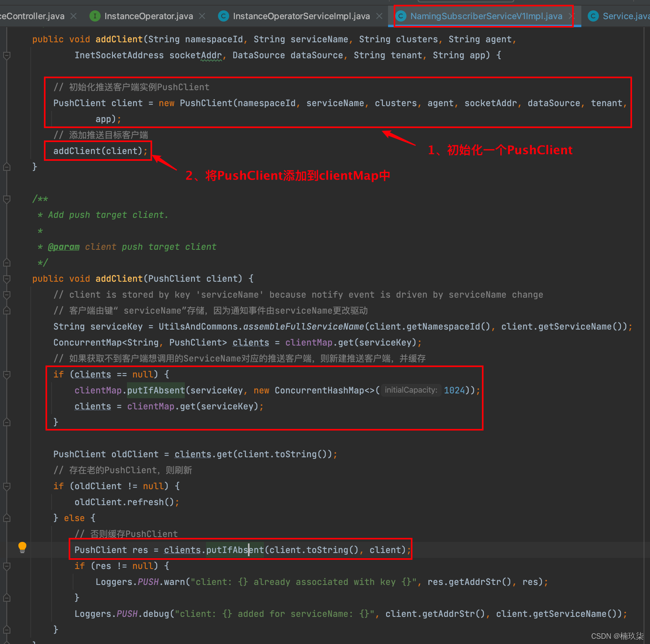Click the @param Javadoc tag

(x=63, y=247)
